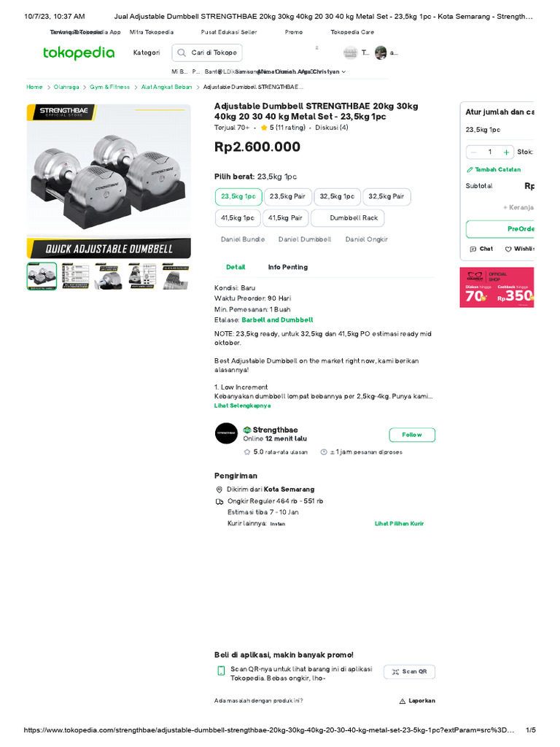The height and width of the screenshot is (747, 560).
Task: Select the Detail tab
Action: point(236,267)
